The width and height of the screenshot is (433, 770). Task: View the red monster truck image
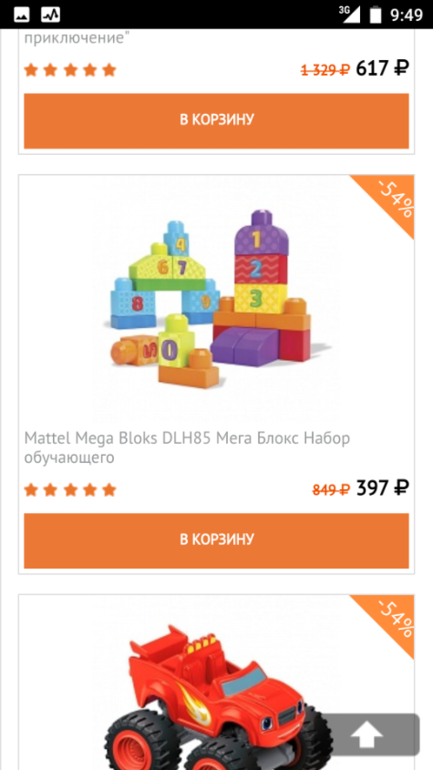(x=216, y=695)
